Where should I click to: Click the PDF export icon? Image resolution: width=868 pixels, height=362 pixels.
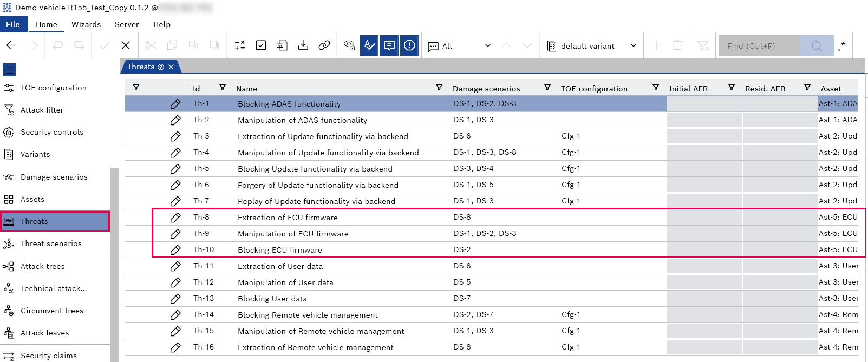(x=282, y=45)
